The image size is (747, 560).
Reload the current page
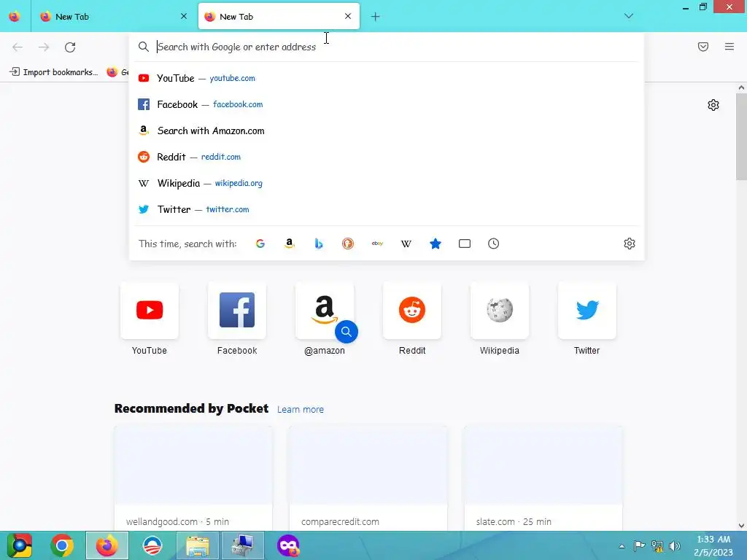click(x=70, y=47)
